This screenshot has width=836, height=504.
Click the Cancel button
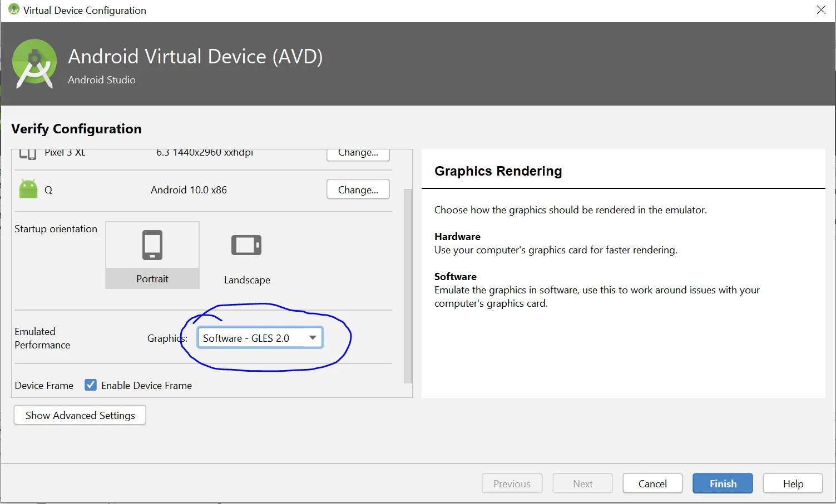click(652, 483)
